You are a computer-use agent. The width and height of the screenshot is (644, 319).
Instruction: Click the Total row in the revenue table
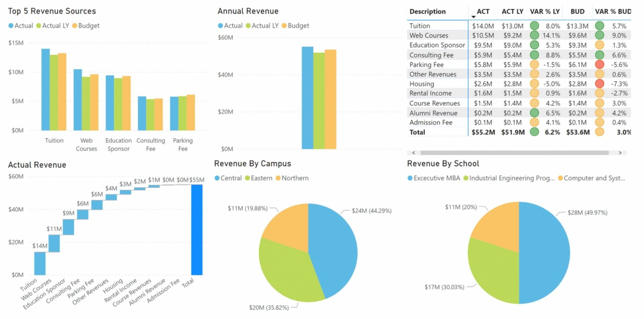417,132
